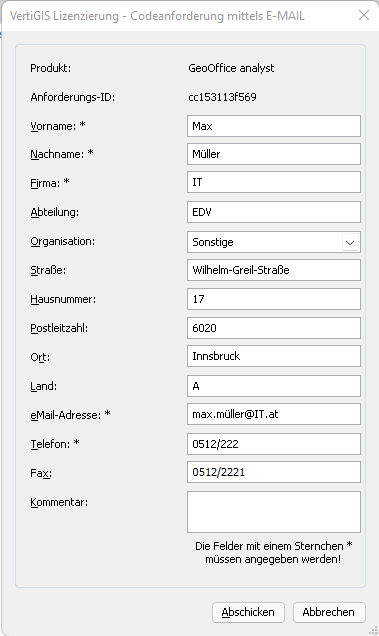The image size is (379, 636).
Task: Click the Abteilung label
Action: [x=54, y=212]
